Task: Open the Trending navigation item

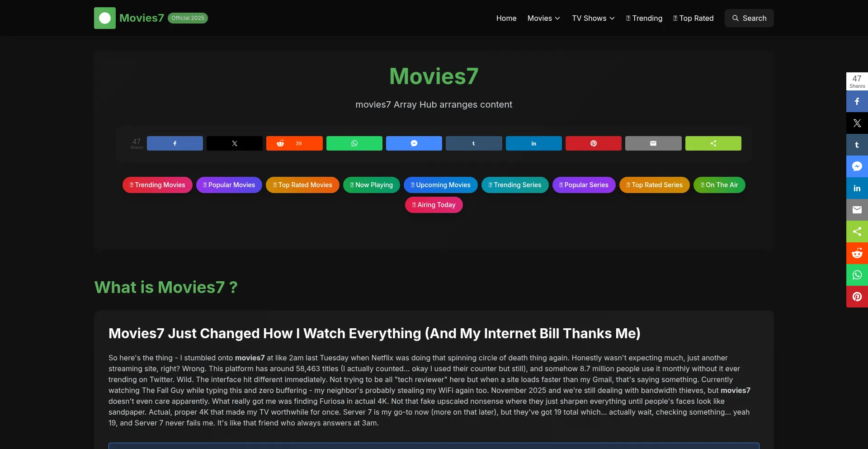Action: (644, 18)
